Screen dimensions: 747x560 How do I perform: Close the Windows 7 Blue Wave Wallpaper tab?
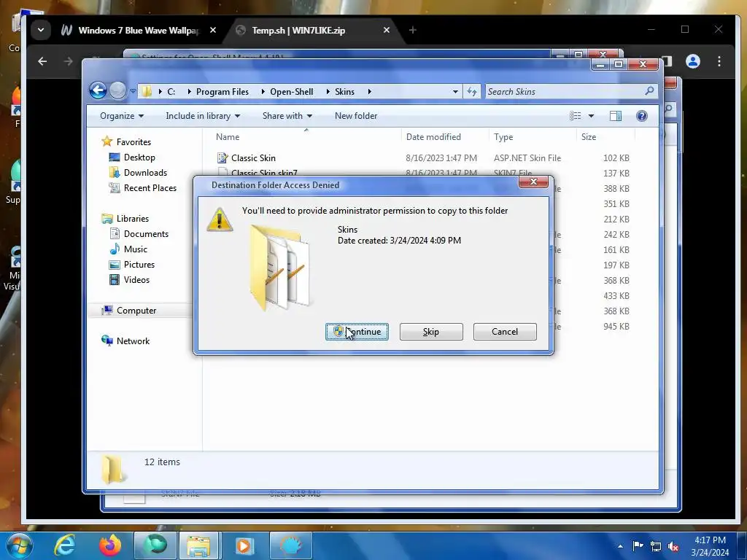[213, 30]
